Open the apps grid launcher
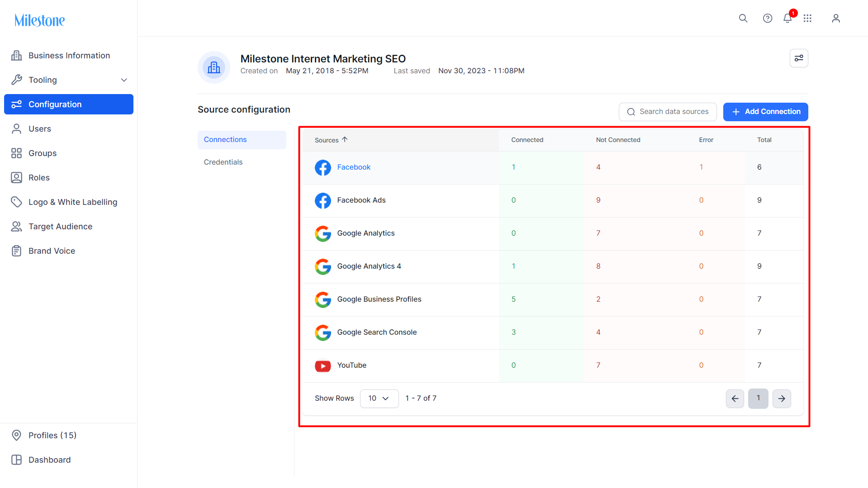This screenshot has height=488, width=868. click(x=807, y=18)
